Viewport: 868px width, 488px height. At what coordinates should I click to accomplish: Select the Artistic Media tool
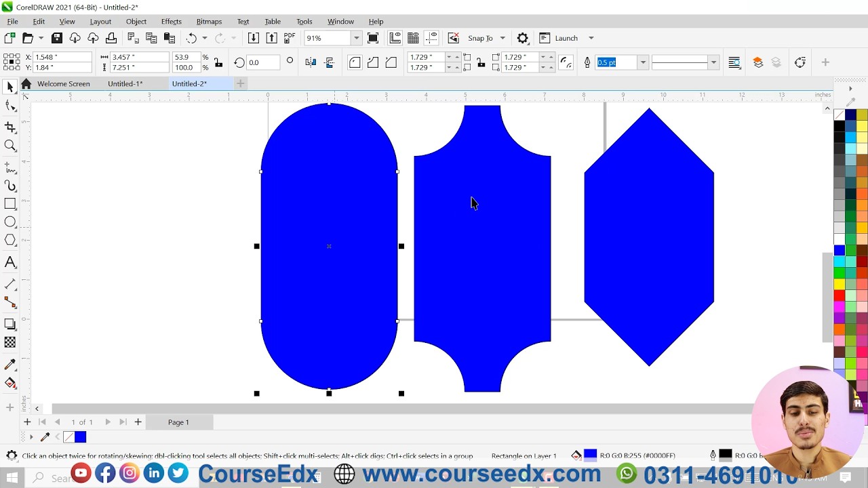tap(10, 185)
